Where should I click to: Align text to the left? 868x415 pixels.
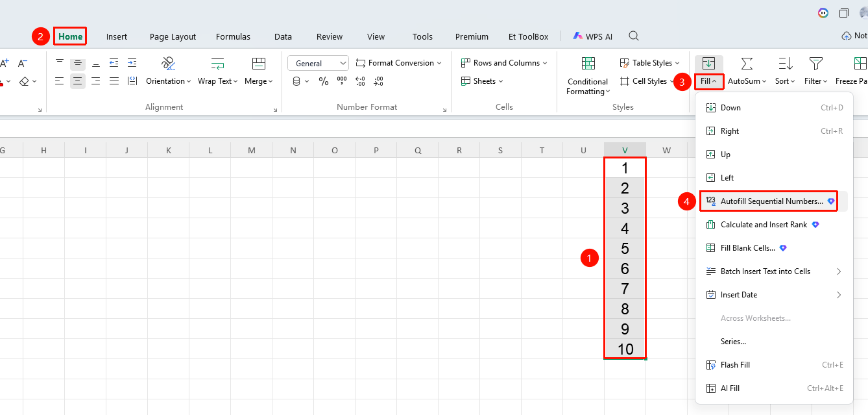[60, 81]
